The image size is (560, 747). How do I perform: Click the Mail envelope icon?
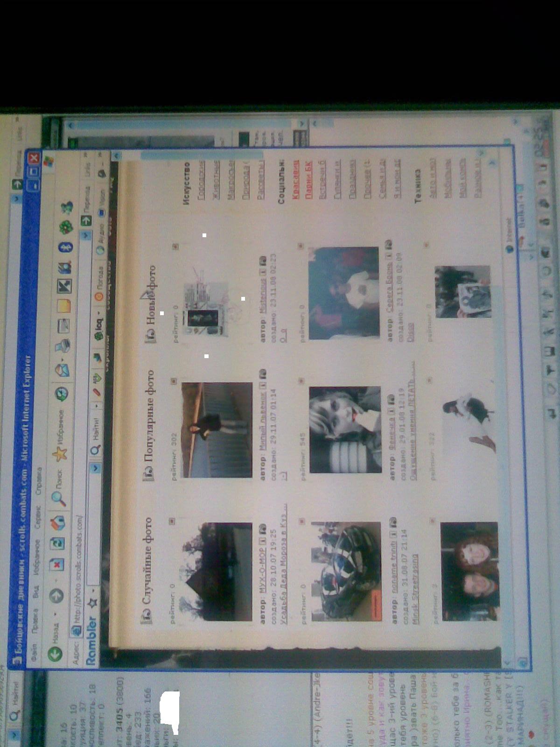point(62,370)
